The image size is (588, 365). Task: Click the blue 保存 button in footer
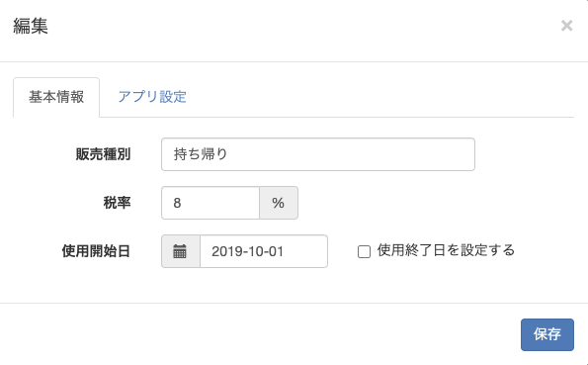click(x=547, y=334)
